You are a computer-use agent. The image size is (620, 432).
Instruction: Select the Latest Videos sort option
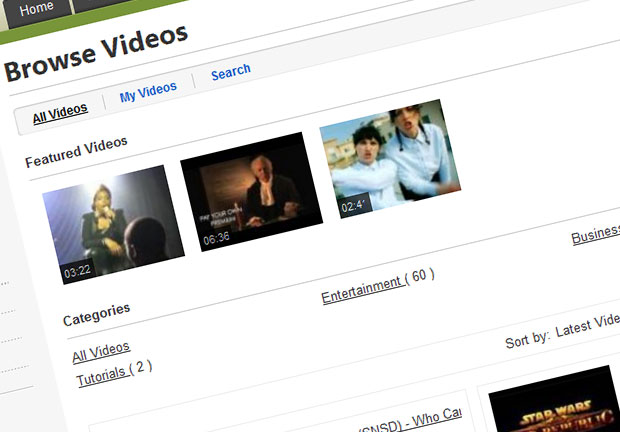[588, 326]
